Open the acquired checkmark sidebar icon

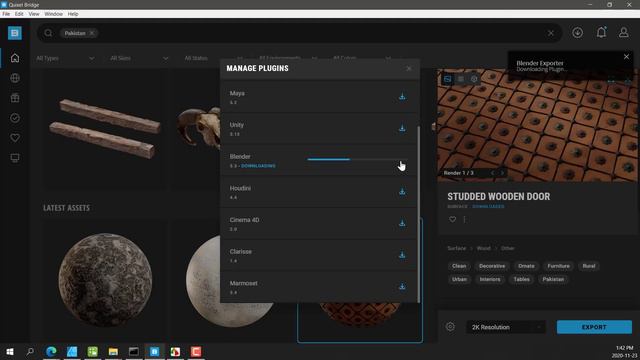click(x=15, y=118)
